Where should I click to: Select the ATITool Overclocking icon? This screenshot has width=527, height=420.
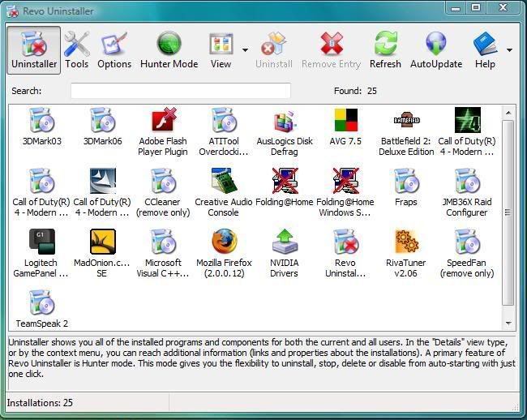pos(224,120)
